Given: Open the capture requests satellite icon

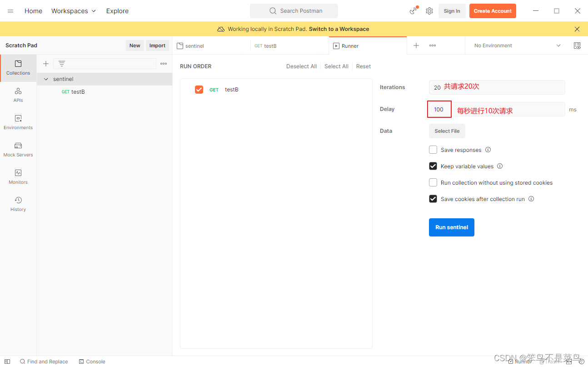Looking at the screenshot, I should tap(414, 10).
